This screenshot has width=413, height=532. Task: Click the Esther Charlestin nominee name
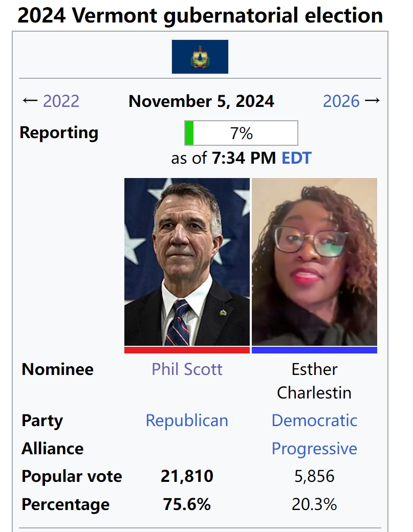pyautogui.click(x=314, y=381)
